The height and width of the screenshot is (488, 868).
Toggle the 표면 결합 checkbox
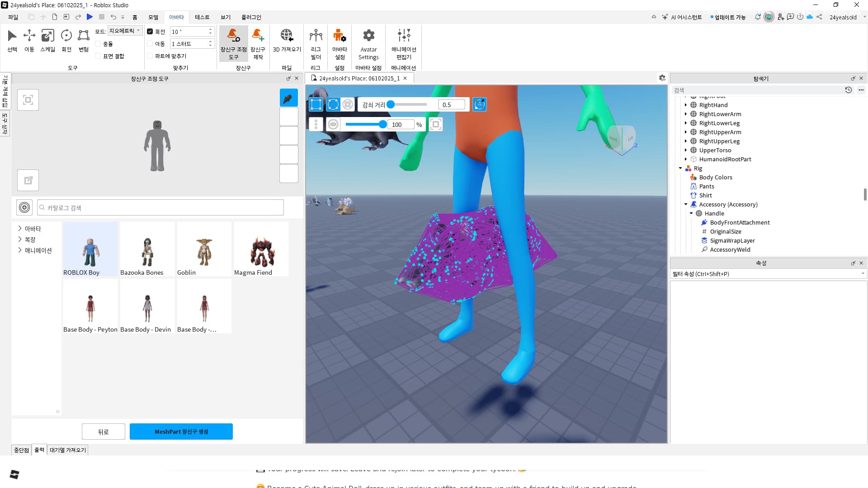[98, 56]
